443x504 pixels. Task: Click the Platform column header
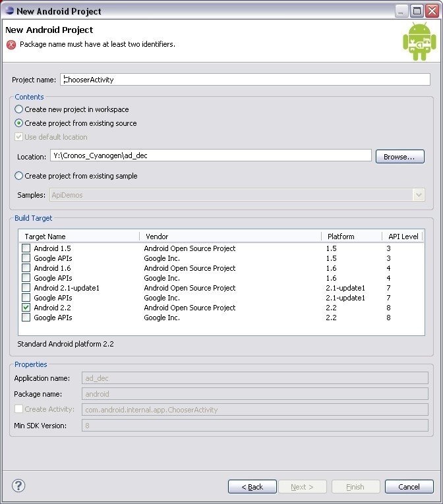tap(351, 237)
